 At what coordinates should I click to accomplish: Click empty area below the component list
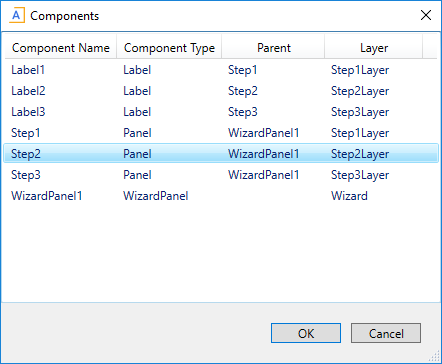click(x=221, y=253)
